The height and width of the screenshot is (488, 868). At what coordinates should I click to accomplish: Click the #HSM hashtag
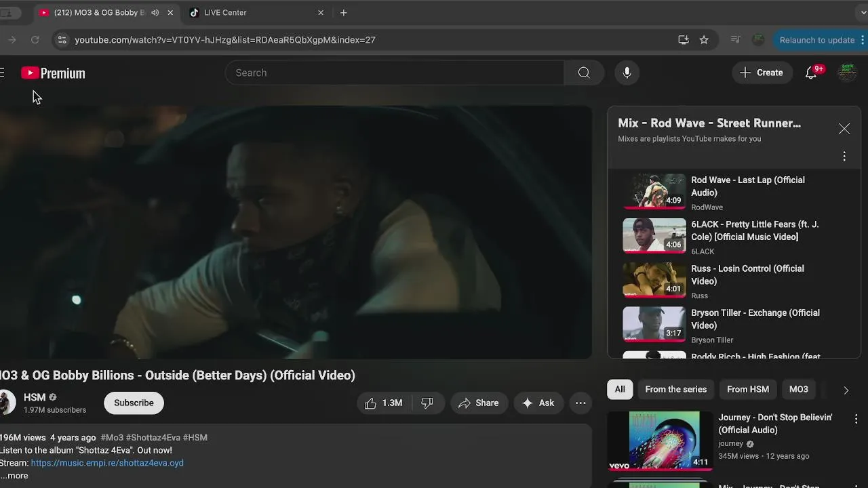195,438
